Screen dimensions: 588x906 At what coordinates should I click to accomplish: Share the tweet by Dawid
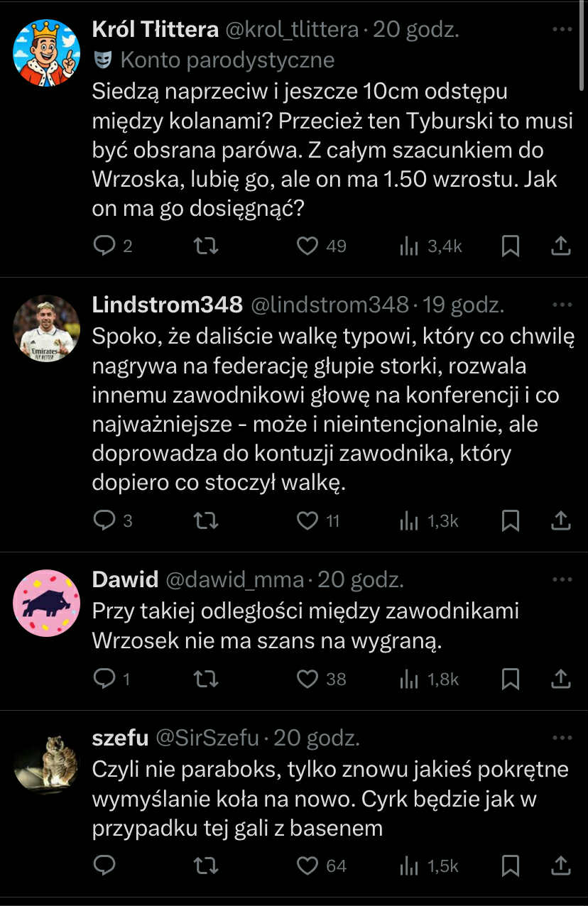click(x=561, y=679)
